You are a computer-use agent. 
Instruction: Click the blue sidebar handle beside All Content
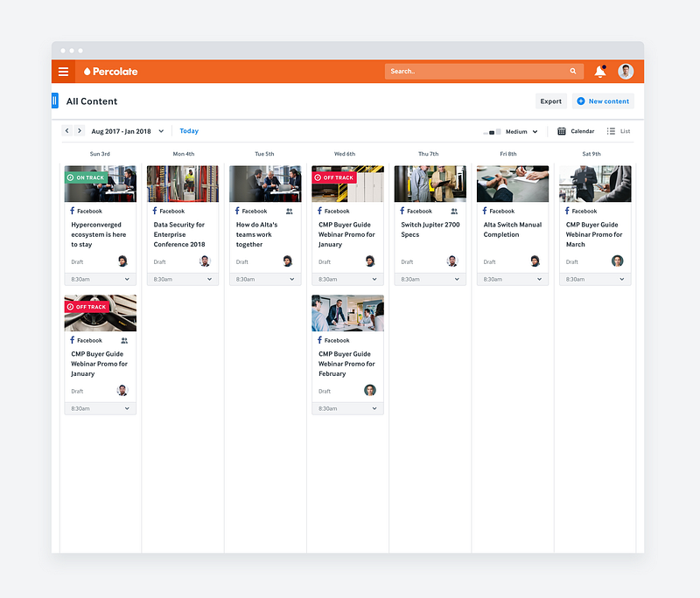(x=54, y=101)
